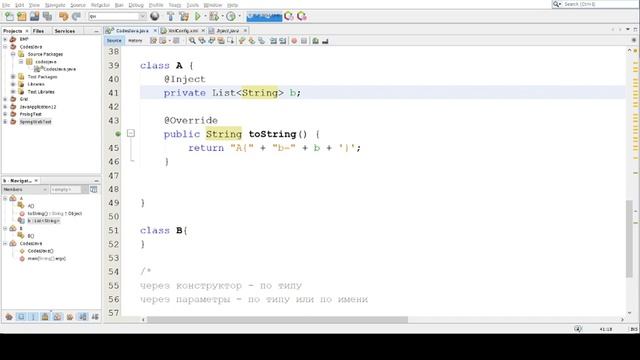This screenshot has height=360, width=640.
Task: Click the Navigator table view icon
Action: (x=93, y=189)
